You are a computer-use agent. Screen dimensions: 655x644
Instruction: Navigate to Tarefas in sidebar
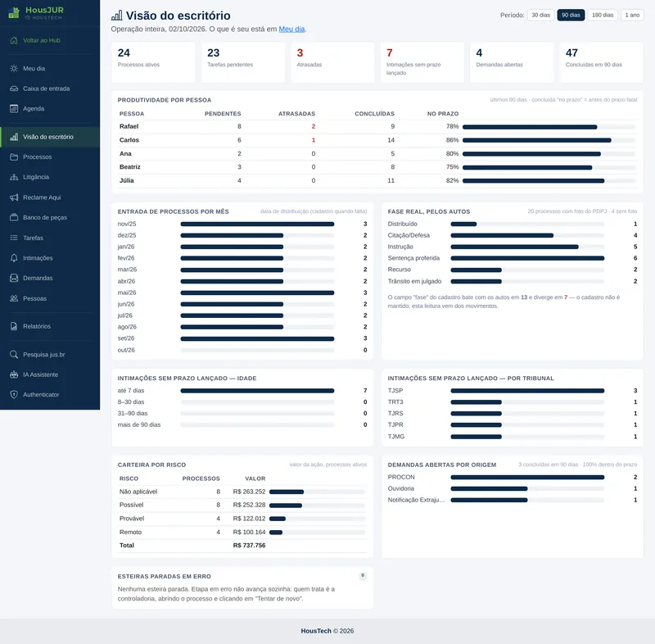50,238
